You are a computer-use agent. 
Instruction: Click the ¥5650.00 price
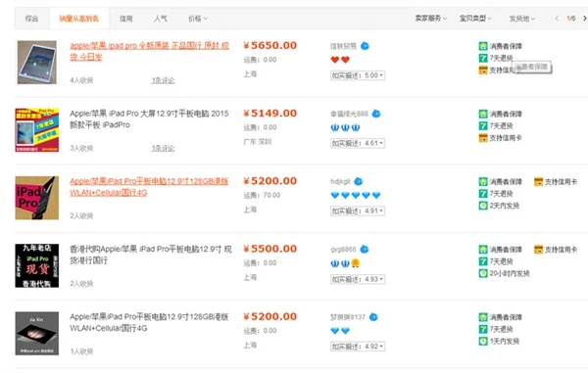pyautogui.click(x=270, y=46)
